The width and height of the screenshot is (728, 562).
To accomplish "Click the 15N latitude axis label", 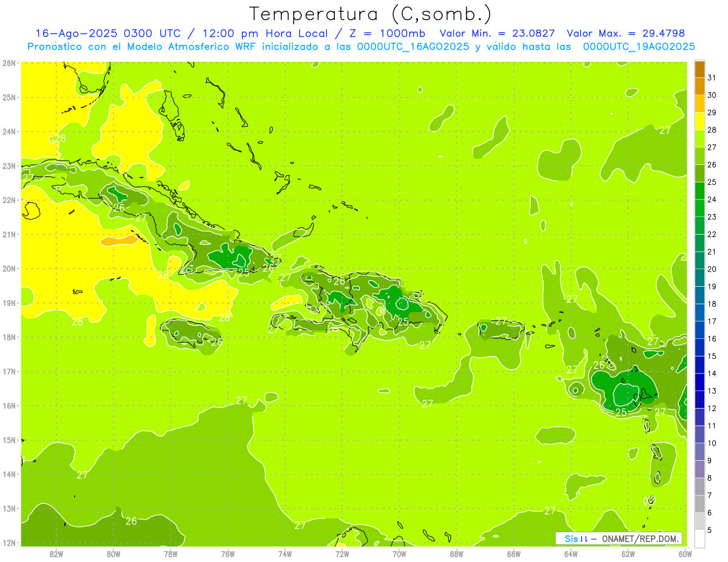I will click(x=8, y=440).
